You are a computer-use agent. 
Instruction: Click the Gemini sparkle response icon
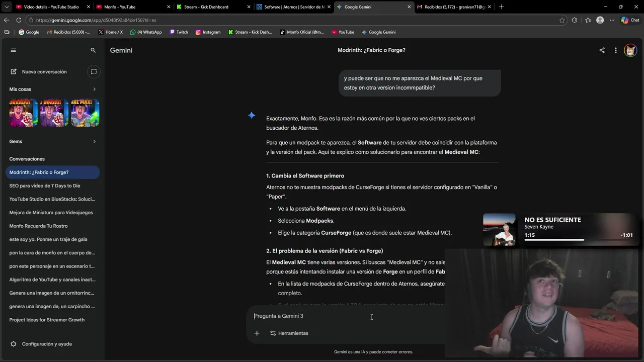click(252, 116)
